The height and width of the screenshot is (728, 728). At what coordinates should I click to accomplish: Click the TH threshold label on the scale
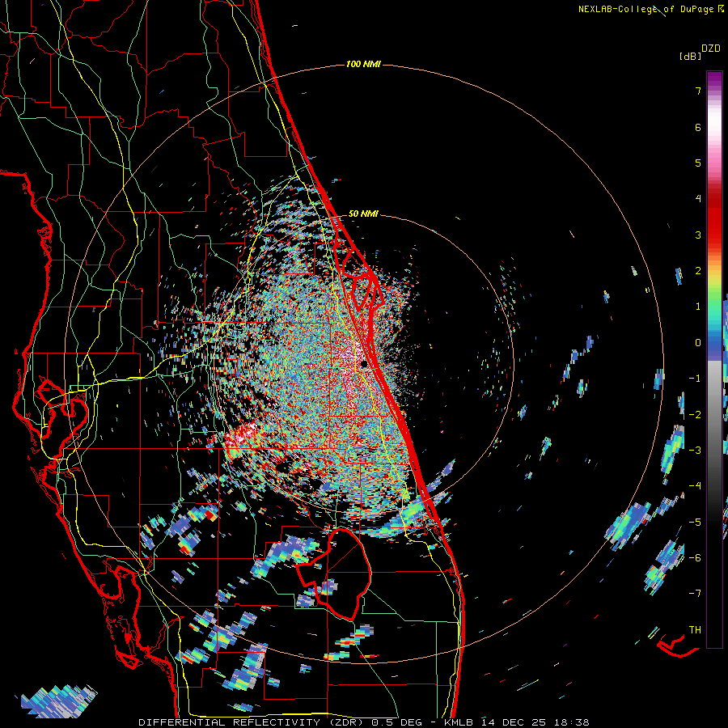coord(695,629)
